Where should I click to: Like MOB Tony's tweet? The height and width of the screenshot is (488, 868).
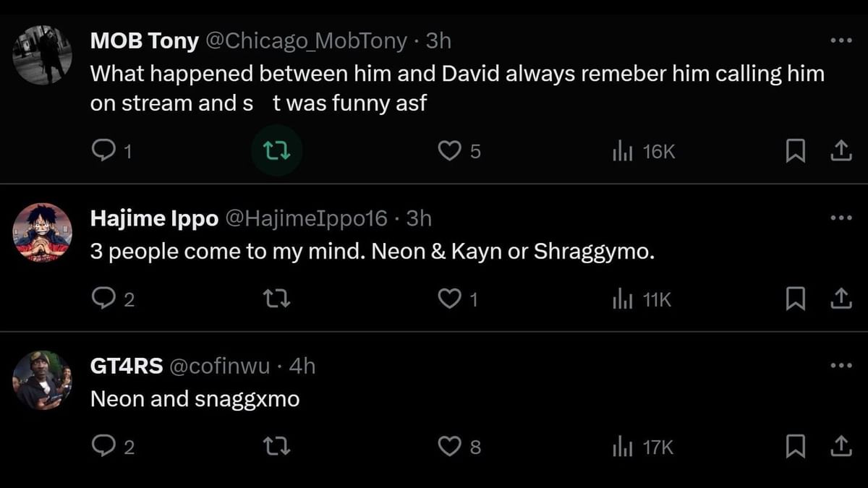[450, 151]
